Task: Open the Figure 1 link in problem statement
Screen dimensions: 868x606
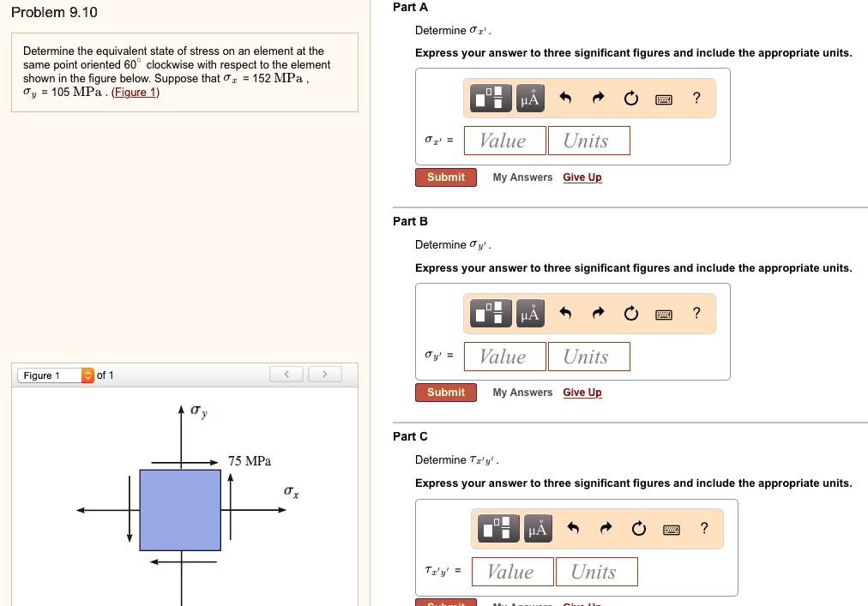Action: [135, 92]
